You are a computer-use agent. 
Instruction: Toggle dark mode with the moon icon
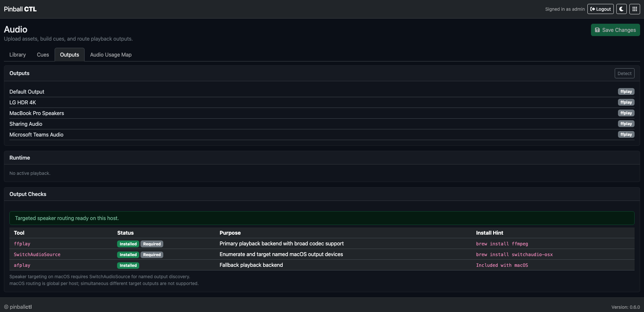pos(621,9)
